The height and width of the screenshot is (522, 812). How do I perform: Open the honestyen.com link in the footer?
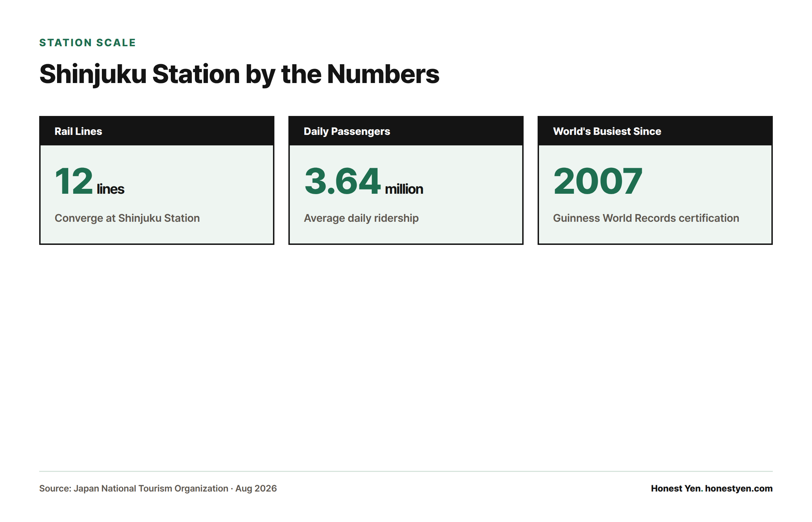739,488
